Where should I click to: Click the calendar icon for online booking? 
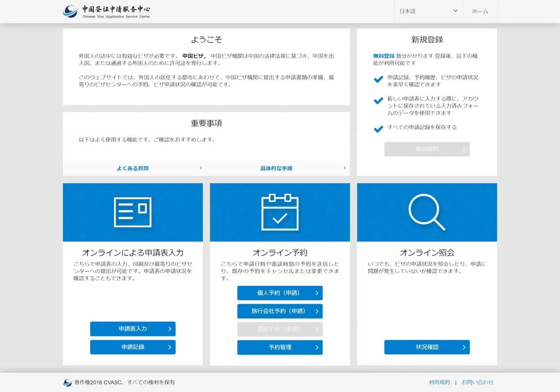point(279,212)
